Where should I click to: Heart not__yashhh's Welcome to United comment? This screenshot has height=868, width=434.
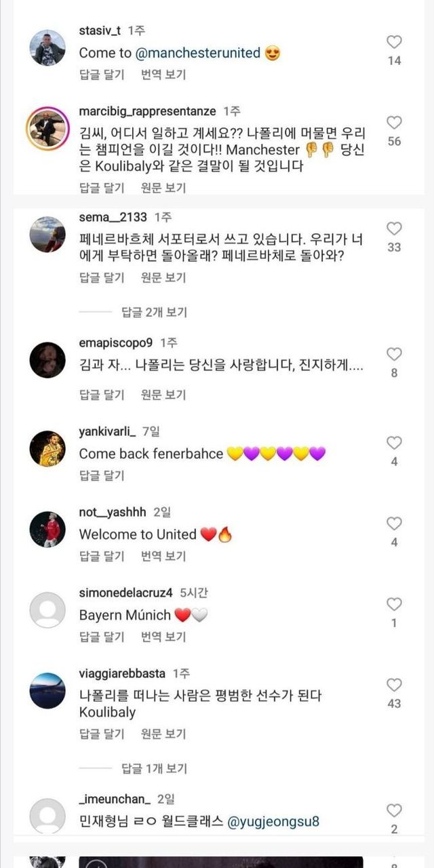[394, 524]
